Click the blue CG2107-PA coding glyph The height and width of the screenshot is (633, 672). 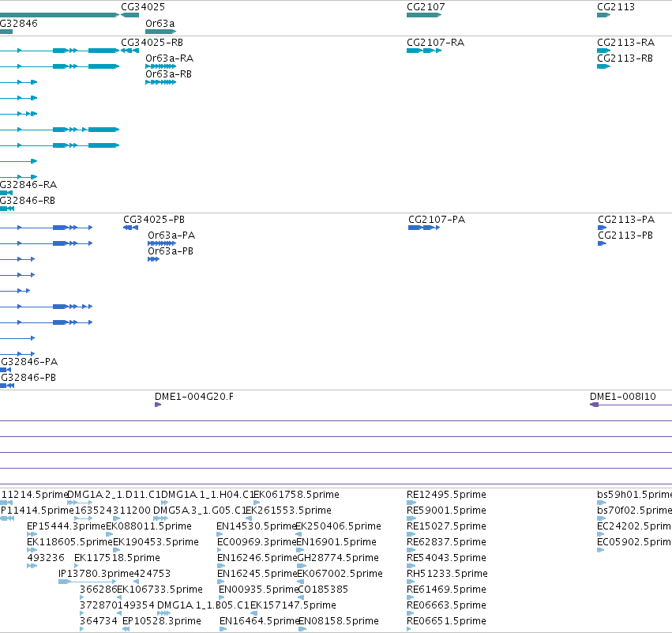click(x=424, y=228)
